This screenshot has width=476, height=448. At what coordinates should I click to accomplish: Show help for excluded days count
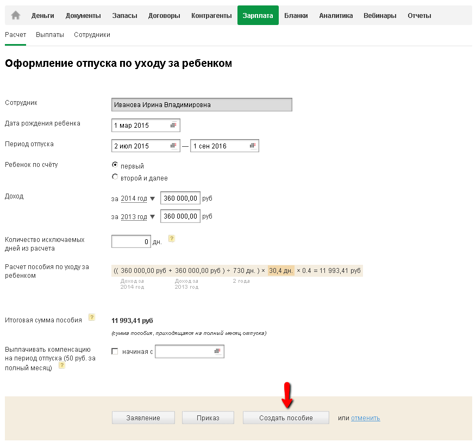click(x=172, y=239)
